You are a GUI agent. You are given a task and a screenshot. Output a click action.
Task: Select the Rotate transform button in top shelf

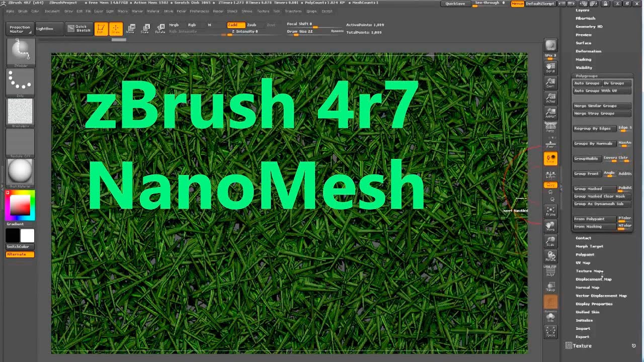point(160,29)
